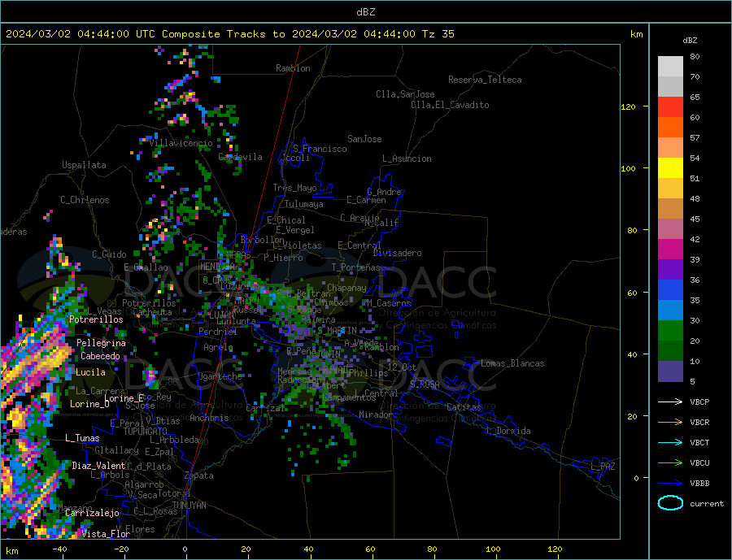Viewport: 732px width, 560px height.
Task: Click the orange VBCR arrow in legend
Action: point(670,423)
